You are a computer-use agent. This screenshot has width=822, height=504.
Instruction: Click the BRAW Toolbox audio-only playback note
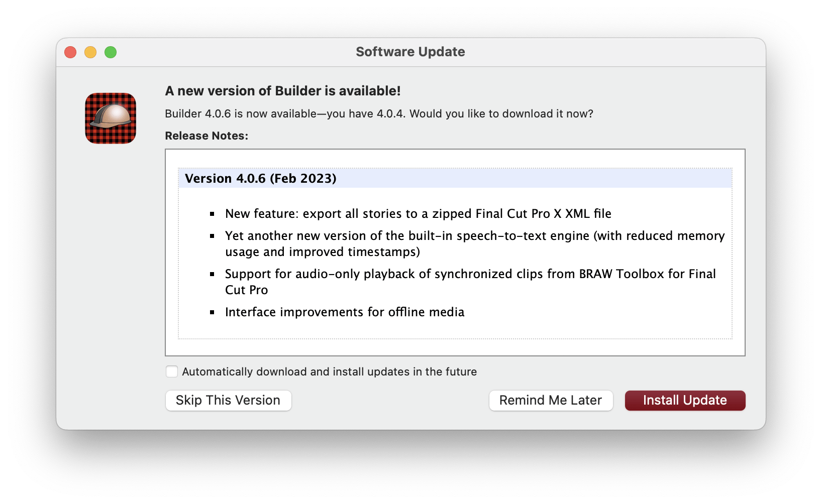click(x=470, y=274)
